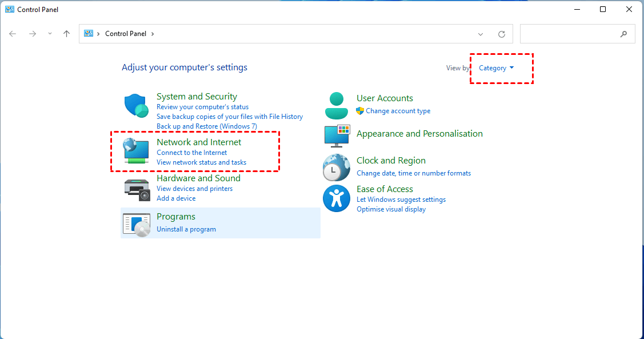Screen dimensions: 644x339
Task: Click the Appearance and Personalisation monitor icon
Action: click(337, 136)
